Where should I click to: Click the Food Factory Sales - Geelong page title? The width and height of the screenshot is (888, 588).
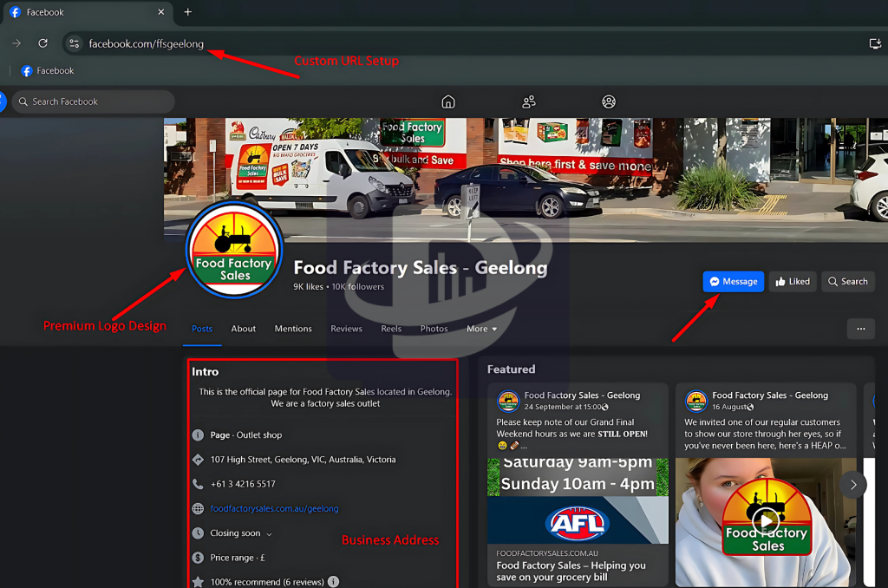click(x=421, y=267)
